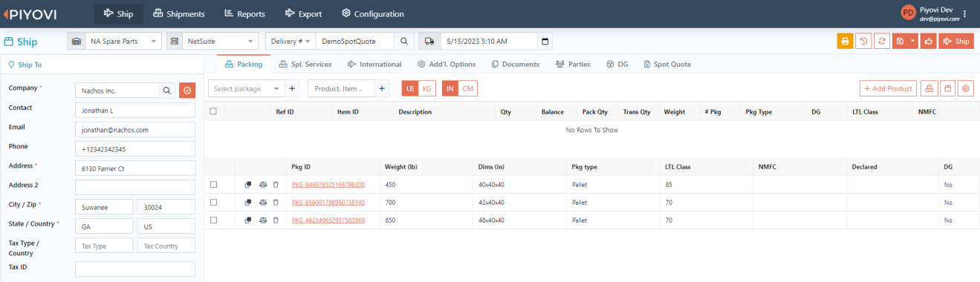Viewport: 980px width, 282px height.
Task: Copy package PKG_462349652937503969 with duplicate icon
Action: [x=248, y=220]
